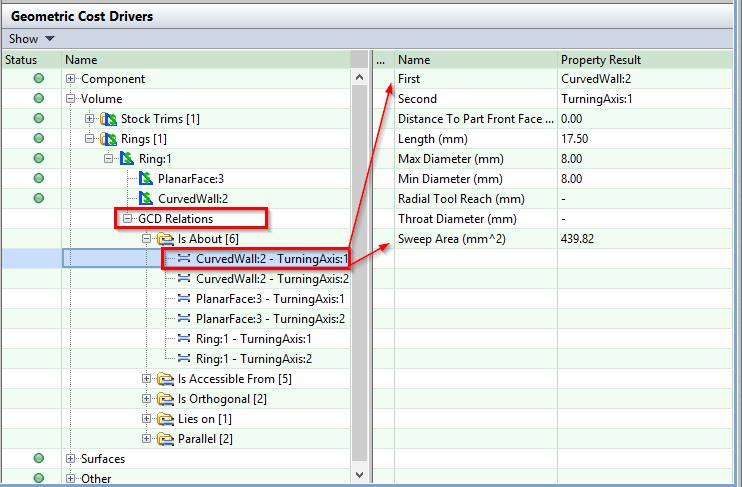Expand the Component tree node
This screenshot has width=742, height=487.
pyautogui.click(x=71, y=79)
